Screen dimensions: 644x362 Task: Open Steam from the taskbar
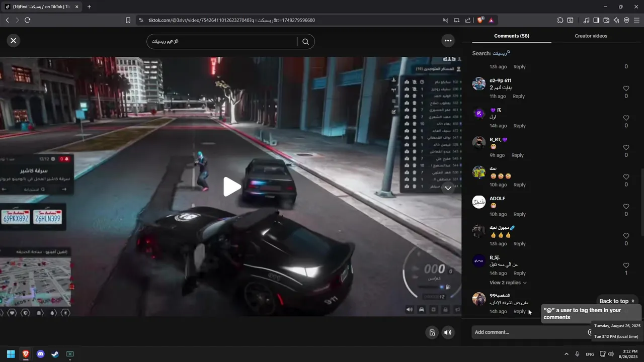[x=55, y=354]
